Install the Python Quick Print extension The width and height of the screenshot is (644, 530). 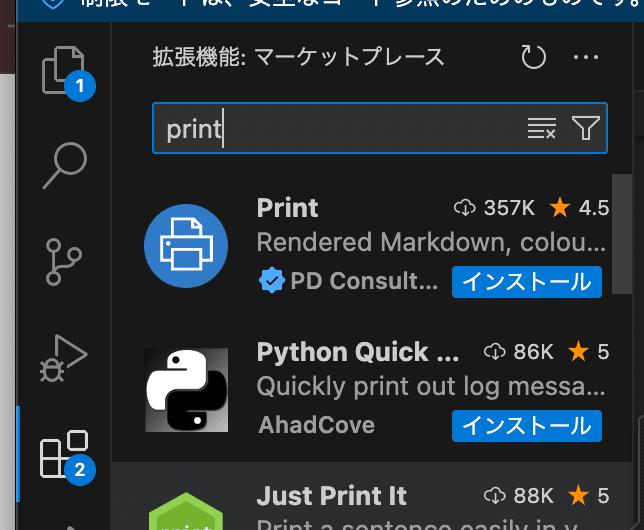point(527,426)
